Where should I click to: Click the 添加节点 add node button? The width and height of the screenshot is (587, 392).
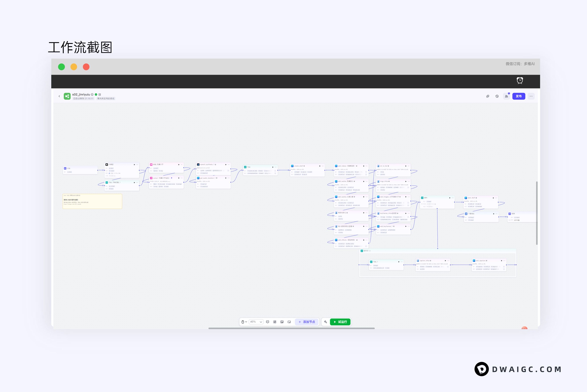(x=307, y=322)
